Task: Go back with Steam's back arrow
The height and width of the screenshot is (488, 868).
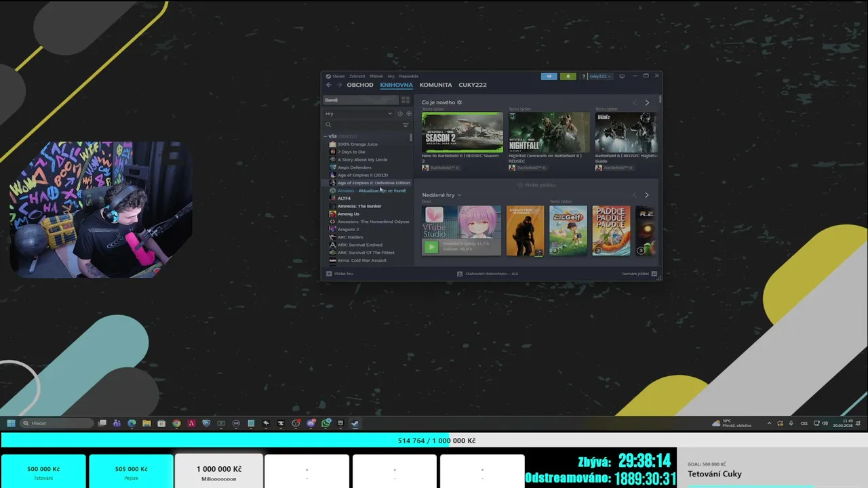Action: tap(329, 85)
